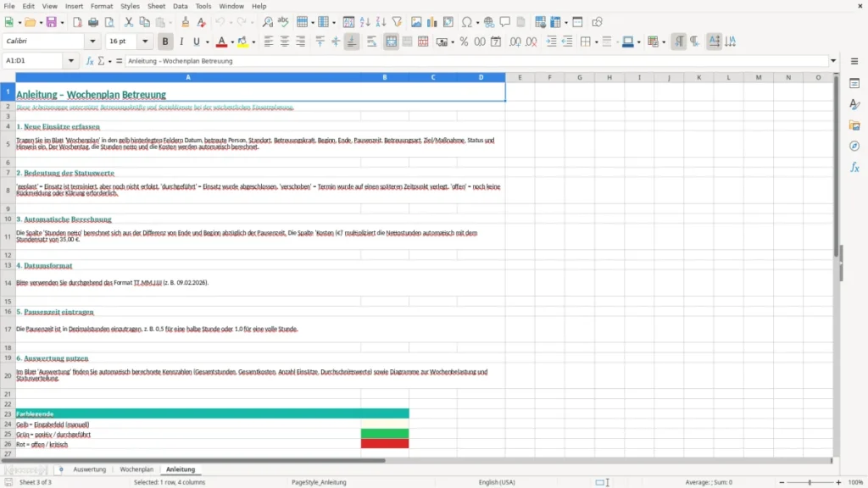Insert Image icon in toolbar
Viewport: 868px width, 488px height.
click(416, 22)
